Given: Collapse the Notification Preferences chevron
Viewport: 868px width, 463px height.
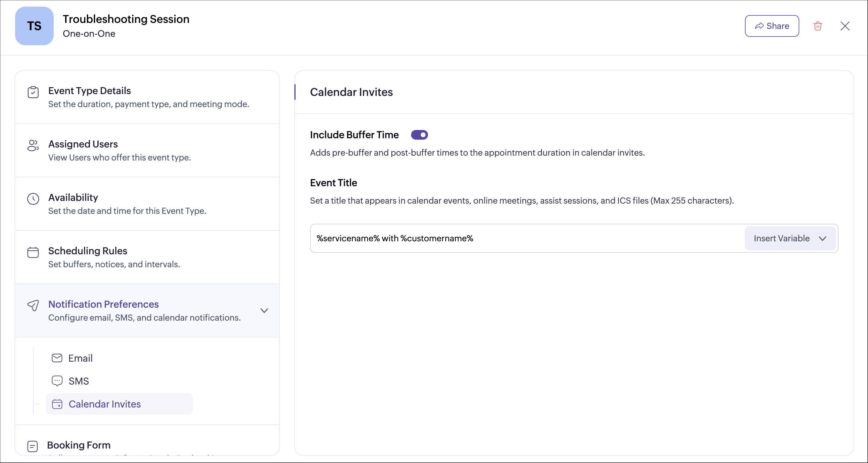Looking at the screenshot, I should pyautogui.click(x=264, y=310).
